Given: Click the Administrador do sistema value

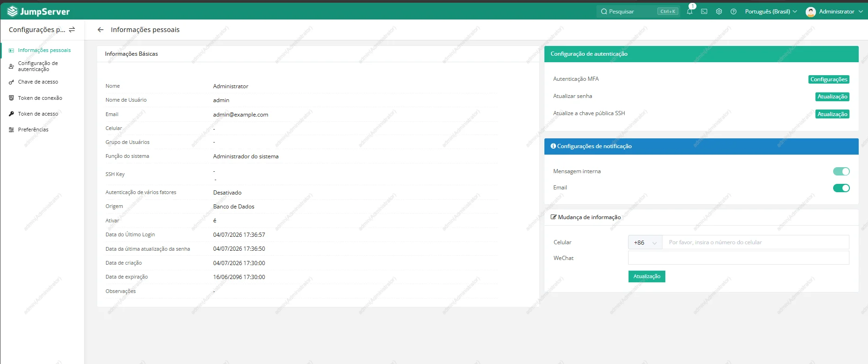Looking at the screenshot, I should click(x=246, y=156).
